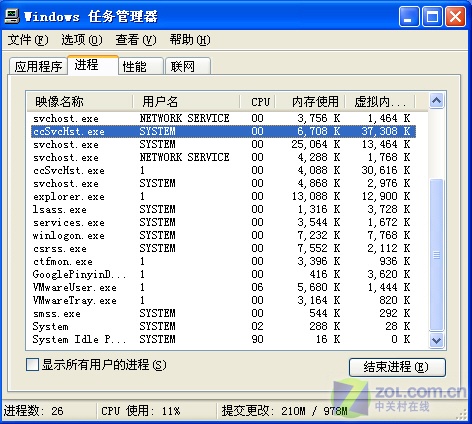Click the 13,088 K memory value
Image resolution: width=472 pixels, height=424 pixels.
[x=316, y=196]
